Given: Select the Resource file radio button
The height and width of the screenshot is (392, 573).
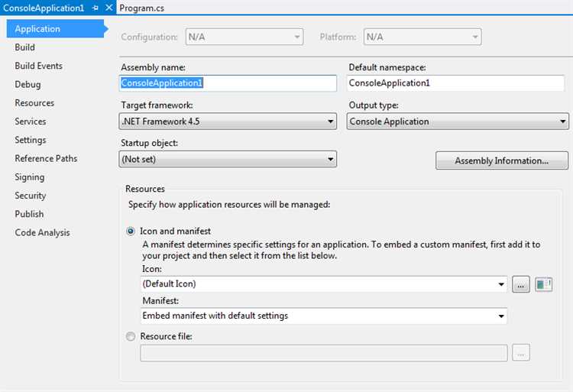Looking at the screenshot, I should (131, 336).
